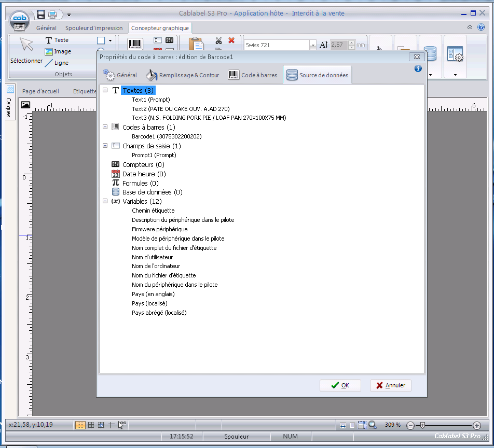This screenshot has height=448, width=494.
Task: Select the Concepteur graphique ribbon tab
Action: click(x=160, y=28)
